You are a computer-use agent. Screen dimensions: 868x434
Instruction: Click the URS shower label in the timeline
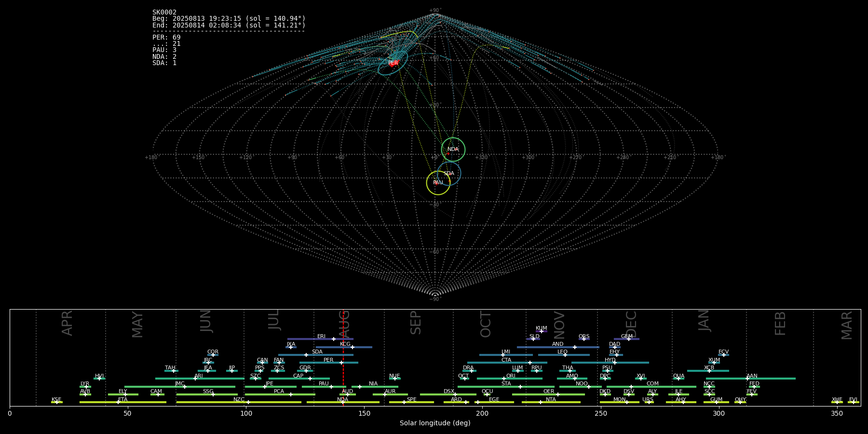pos(648,400)
